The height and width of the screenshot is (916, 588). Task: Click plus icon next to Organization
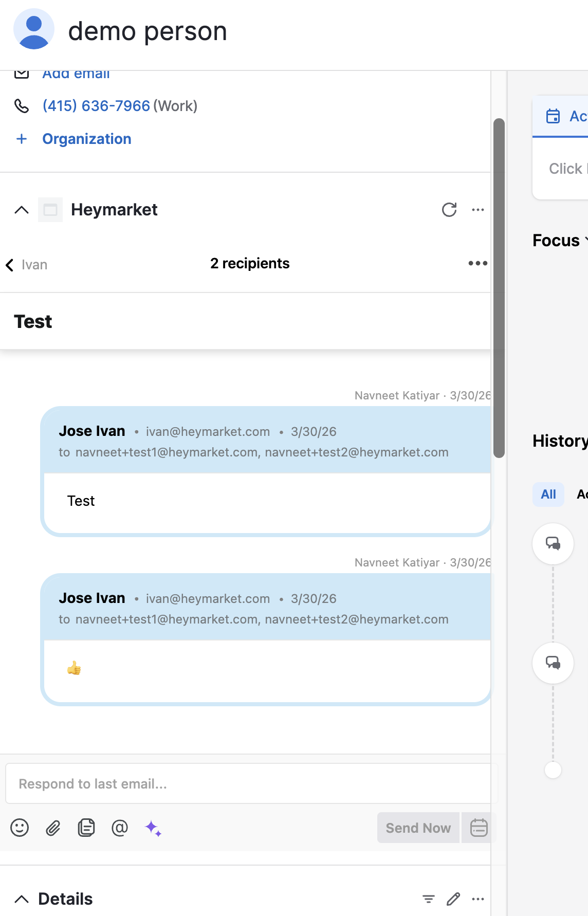pyautogui.click(x=22, y=139)
